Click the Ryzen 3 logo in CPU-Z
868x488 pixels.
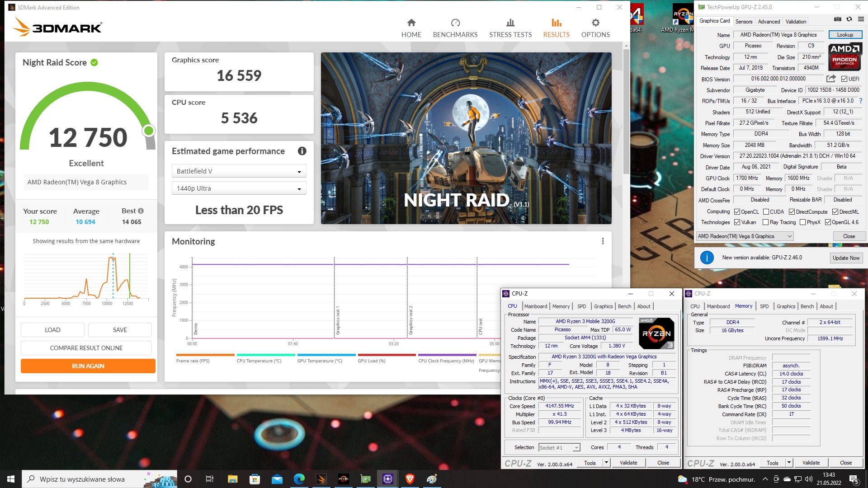(x=656, y=333)
